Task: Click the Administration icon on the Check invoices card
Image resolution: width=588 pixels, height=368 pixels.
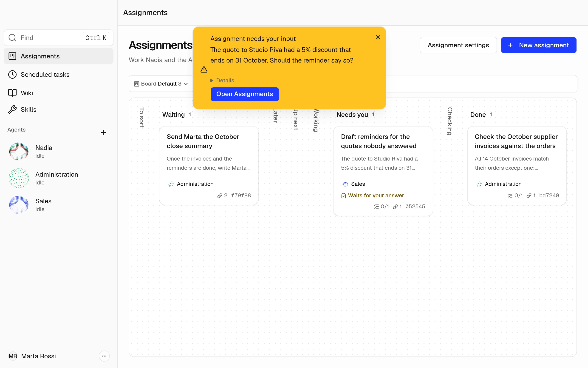Action: point(479,184)
